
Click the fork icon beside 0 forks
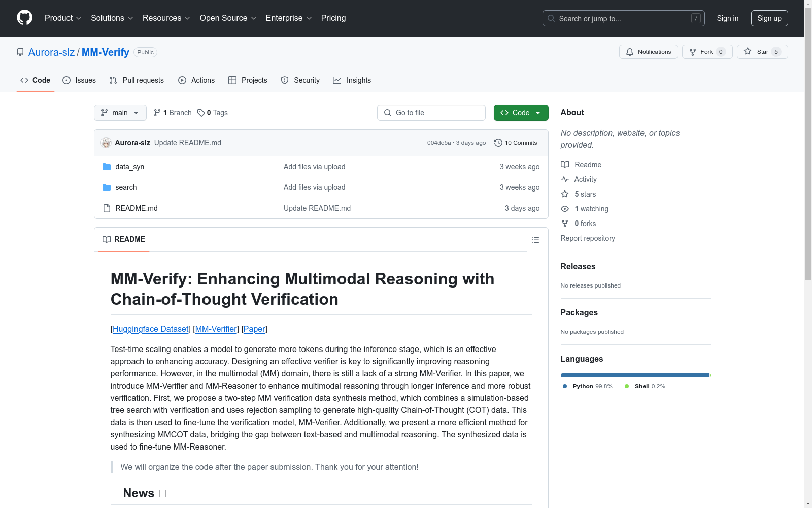[565, 224]
